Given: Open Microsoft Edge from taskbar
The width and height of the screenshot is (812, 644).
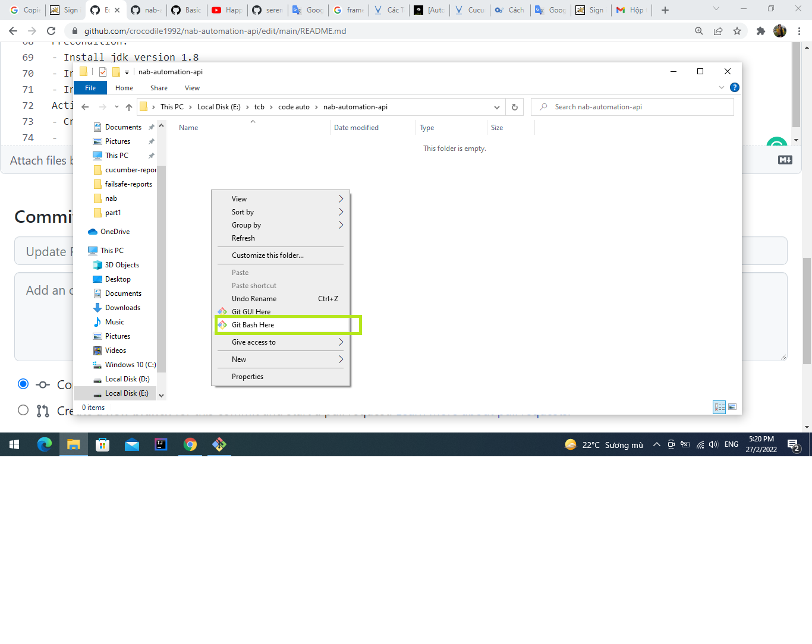Looking at the screenshot, I should click(x=45, y=444).
